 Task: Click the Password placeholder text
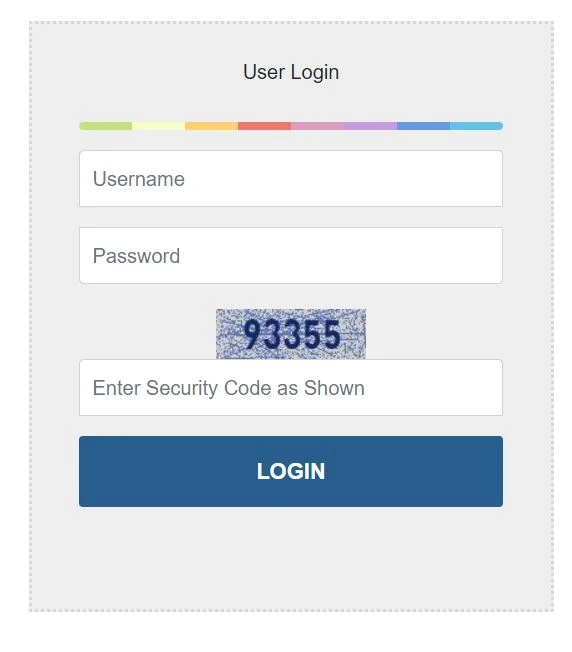point(136,256)
